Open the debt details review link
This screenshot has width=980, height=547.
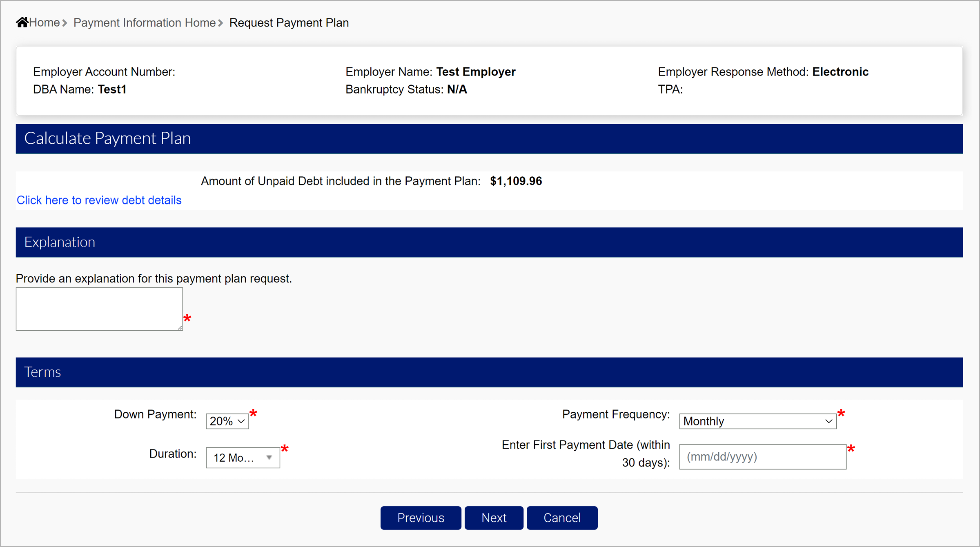point(99,200)
